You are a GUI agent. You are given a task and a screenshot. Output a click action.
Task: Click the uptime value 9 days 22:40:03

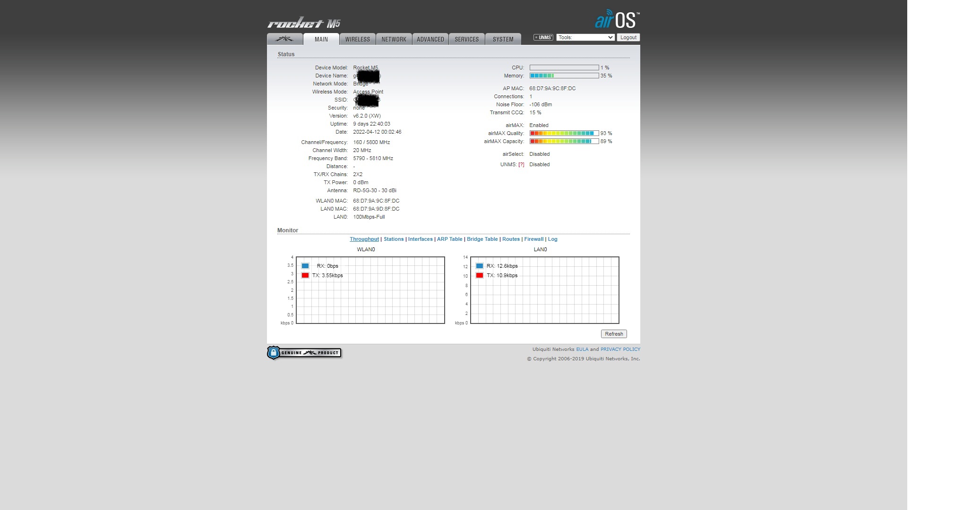pyautogui.click(x=371, y=124)
